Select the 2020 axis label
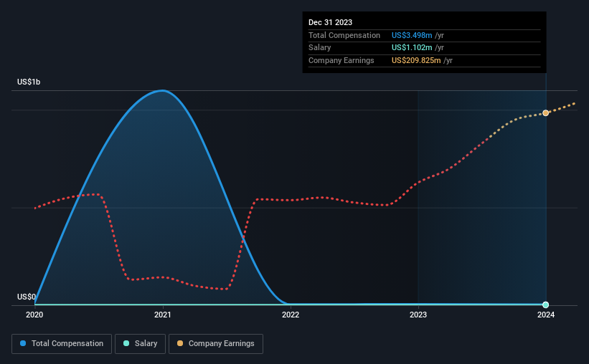 34,315
